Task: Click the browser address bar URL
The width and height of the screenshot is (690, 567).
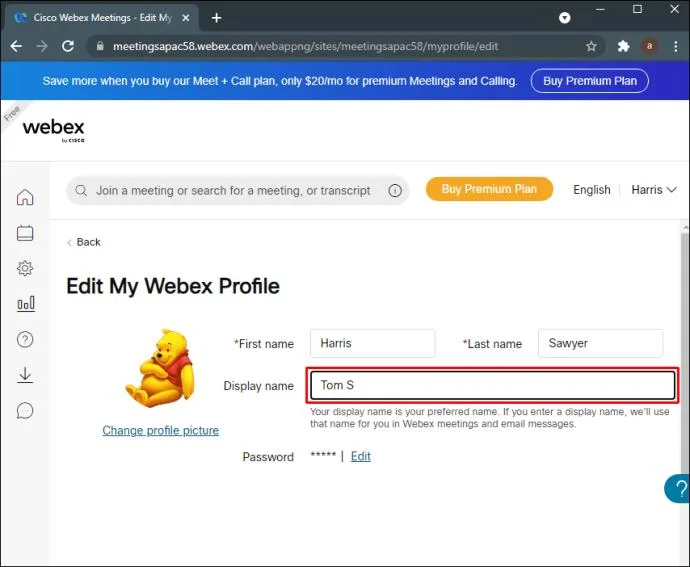Action: (x=305, y=46)
